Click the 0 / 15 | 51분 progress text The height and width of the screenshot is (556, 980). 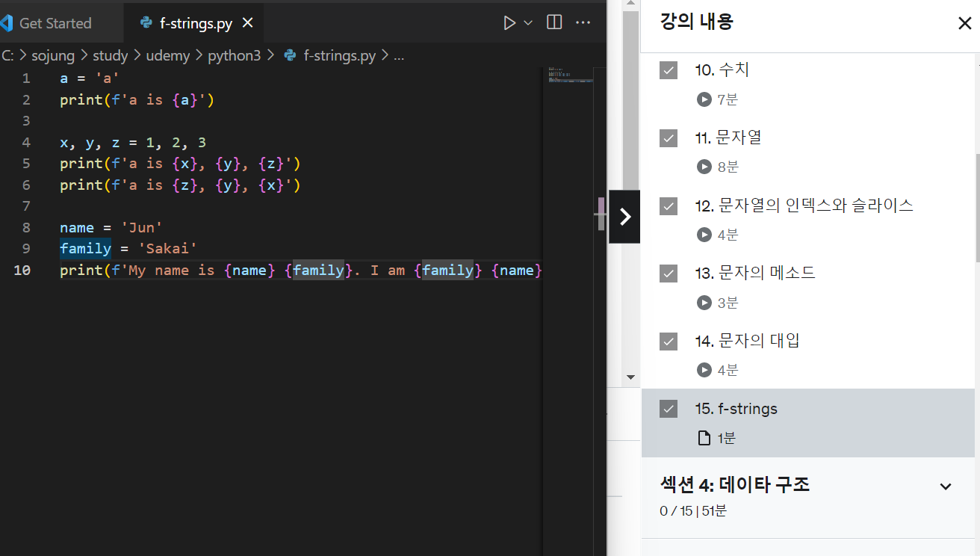(x=693, y=511)
